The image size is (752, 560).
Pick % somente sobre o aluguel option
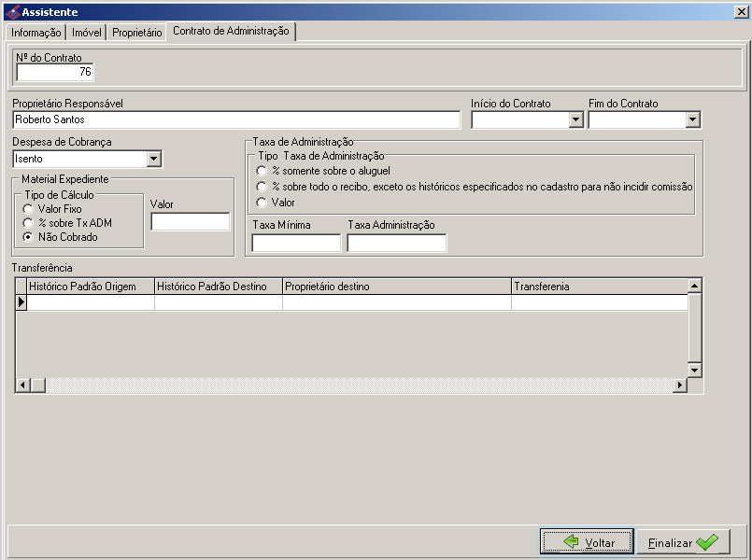tap(262, 171)
